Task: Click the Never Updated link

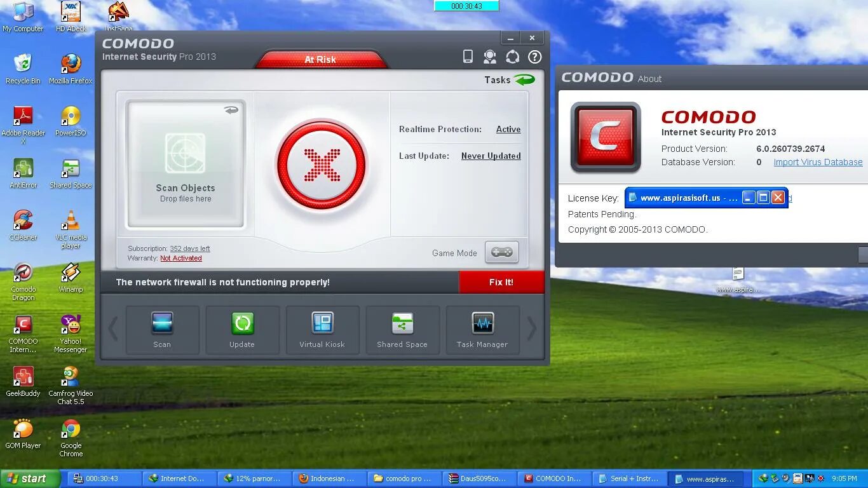Action: click(491, 156)
